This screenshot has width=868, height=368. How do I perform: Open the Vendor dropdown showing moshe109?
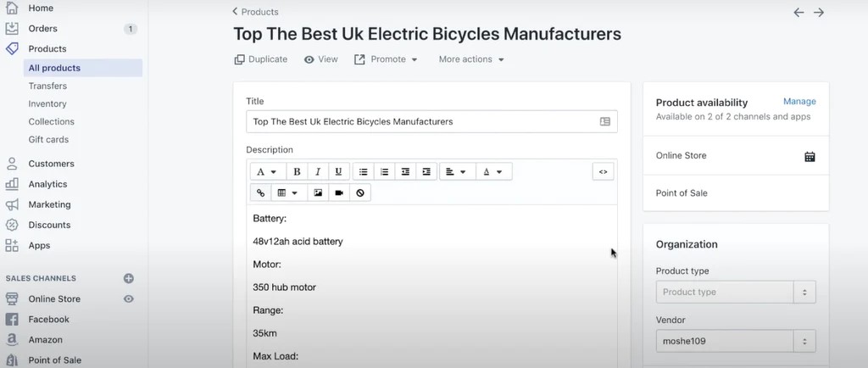point(735,342)
